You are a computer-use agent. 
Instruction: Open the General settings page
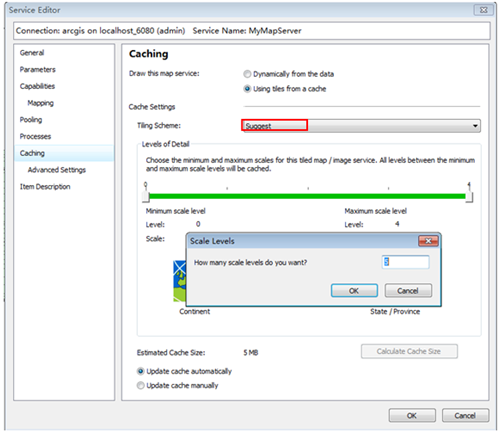32,53
